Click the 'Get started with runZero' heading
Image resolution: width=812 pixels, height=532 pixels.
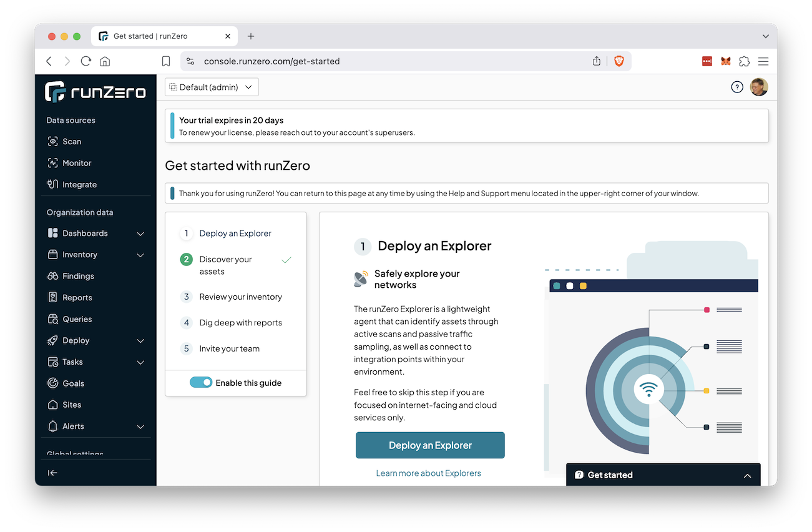coord(237,166)
